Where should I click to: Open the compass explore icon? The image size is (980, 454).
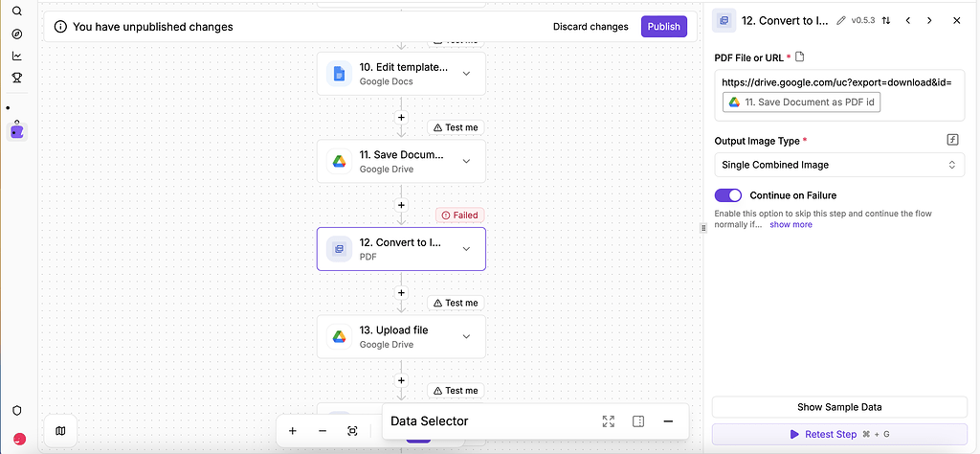[17, 34]
